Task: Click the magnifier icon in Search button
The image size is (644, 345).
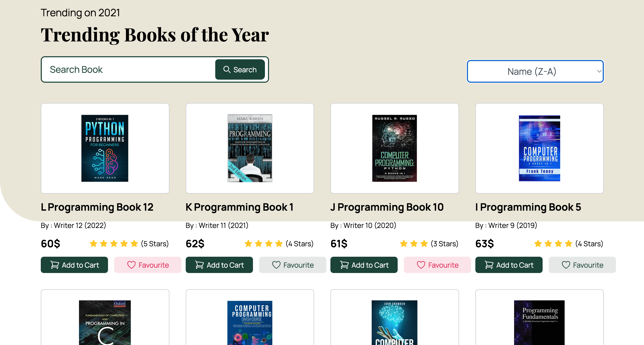Action: (226, 69)
